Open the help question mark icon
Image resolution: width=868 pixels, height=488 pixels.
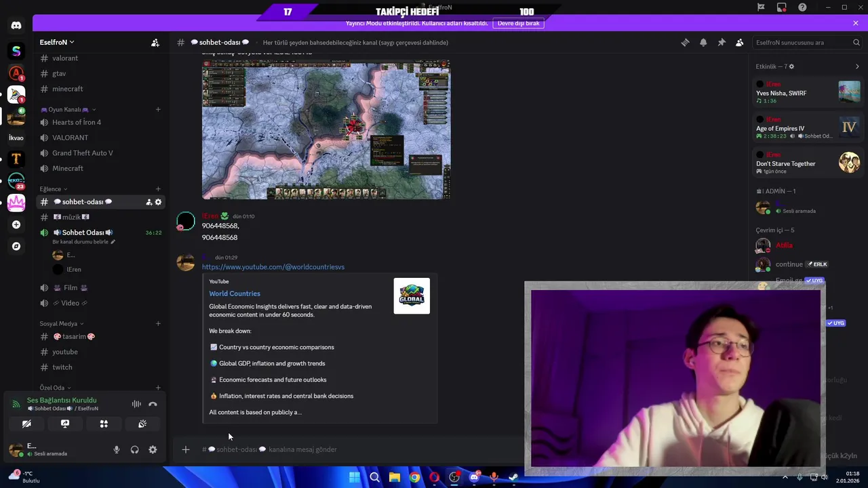click(802, 7)
